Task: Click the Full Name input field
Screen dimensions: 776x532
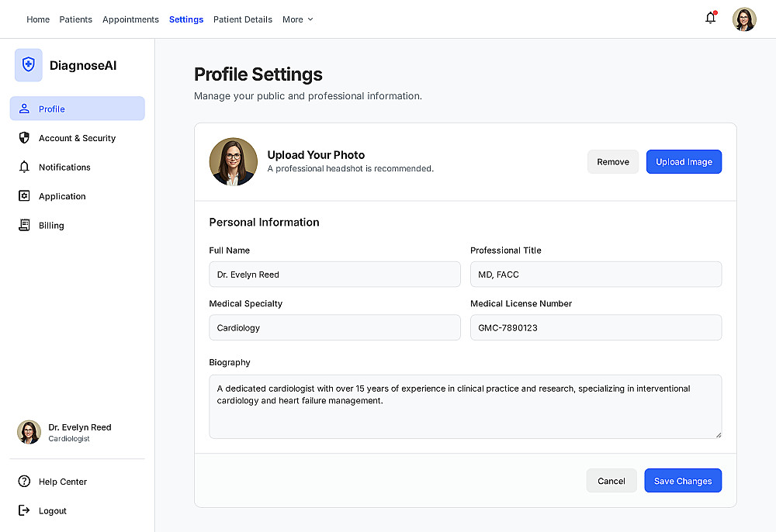Action: 334,275
